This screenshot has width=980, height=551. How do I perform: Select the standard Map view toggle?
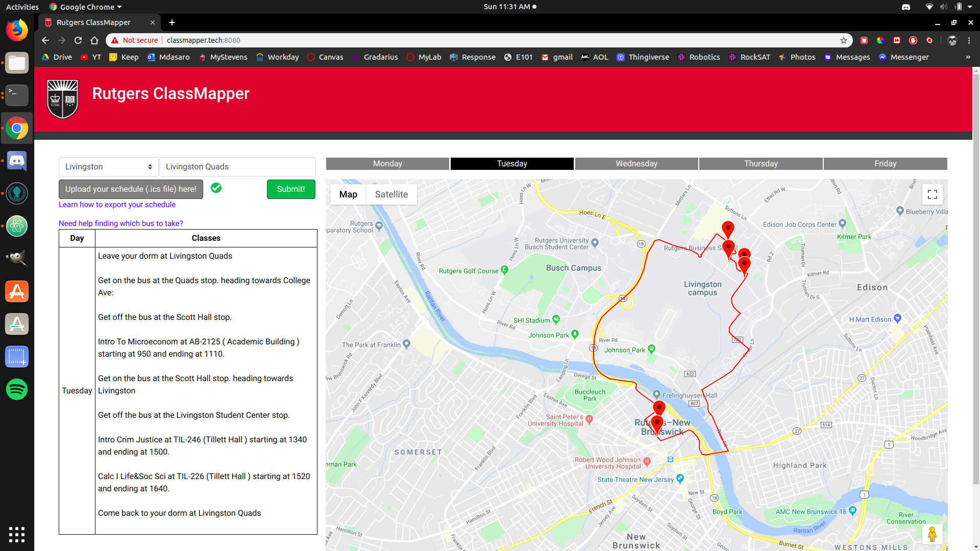(x=348, y=194)
